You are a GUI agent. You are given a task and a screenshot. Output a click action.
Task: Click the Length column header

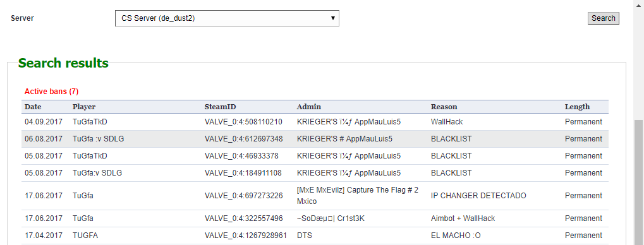(578, 107)
